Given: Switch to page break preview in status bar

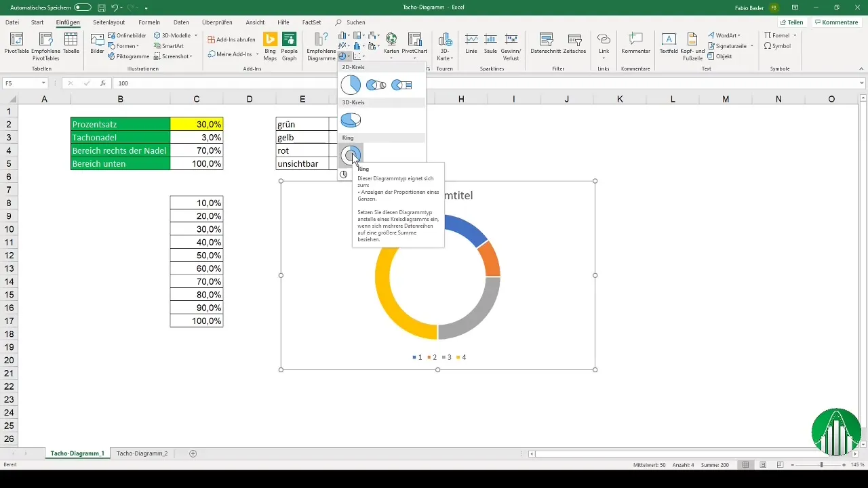Looking at the screenshot, I should (781, 465).
